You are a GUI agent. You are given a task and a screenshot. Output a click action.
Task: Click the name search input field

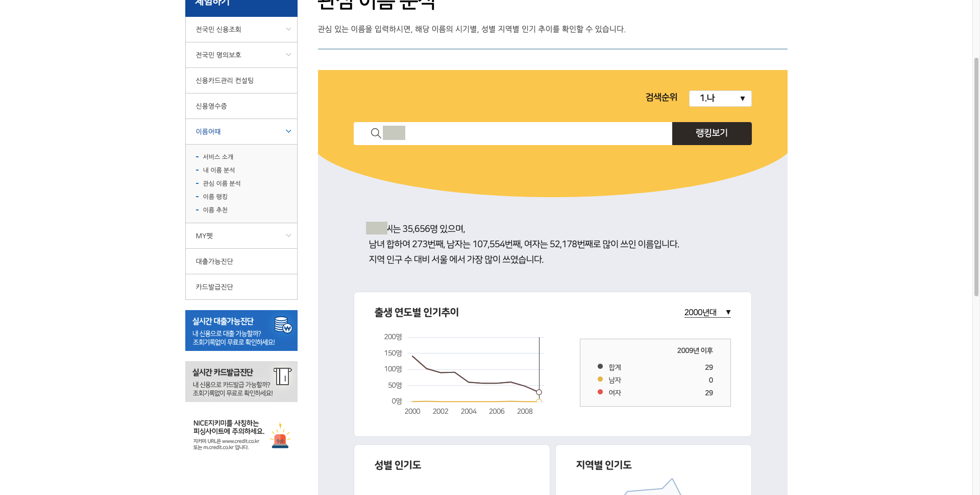[x=513, y=133]
